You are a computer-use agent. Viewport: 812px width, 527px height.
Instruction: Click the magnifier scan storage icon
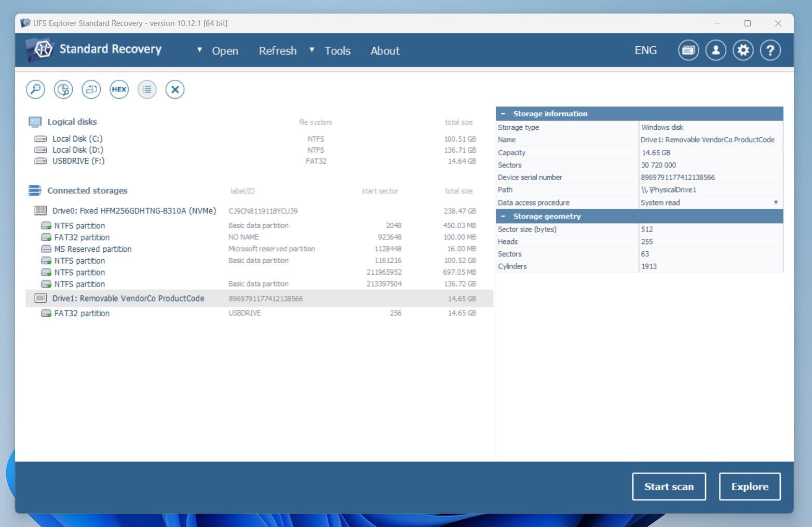point(35,89)
